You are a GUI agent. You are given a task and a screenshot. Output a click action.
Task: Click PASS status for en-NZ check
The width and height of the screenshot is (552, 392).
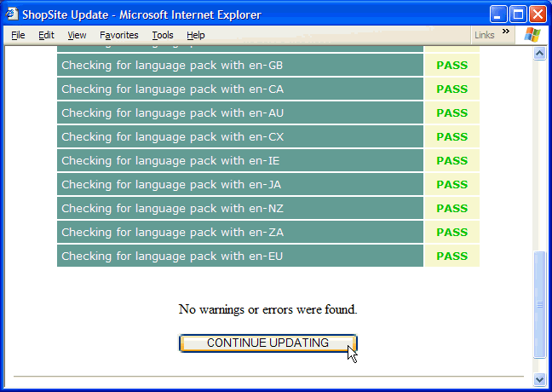(x=451, y=209)
